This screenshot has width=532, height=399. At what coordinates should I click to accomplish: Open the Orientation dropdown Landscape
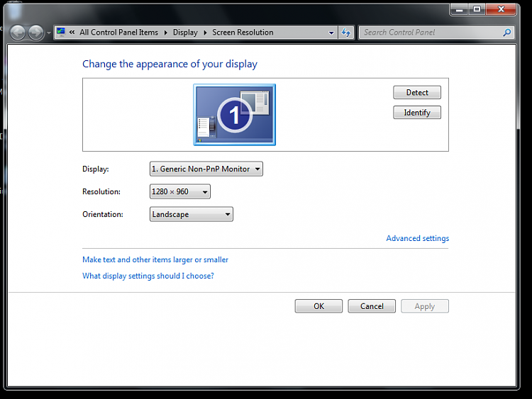192,214
